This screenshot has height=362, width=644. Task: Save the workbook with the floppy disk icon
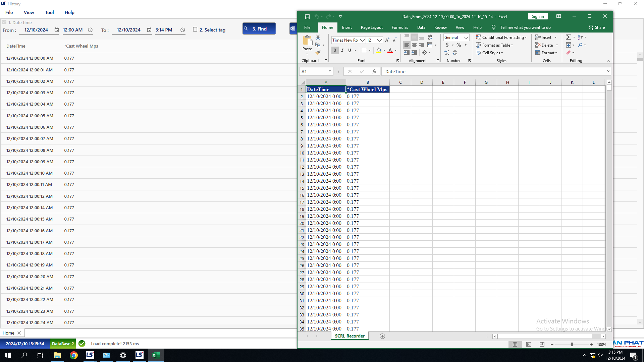[307, 16]
